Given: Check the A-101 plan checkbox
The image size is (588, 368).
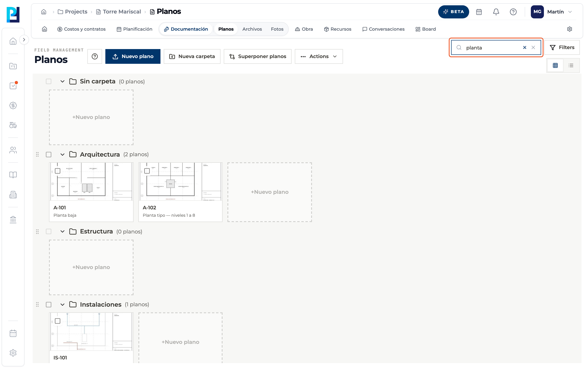Looking at the screenshot, I should point(58,171).
